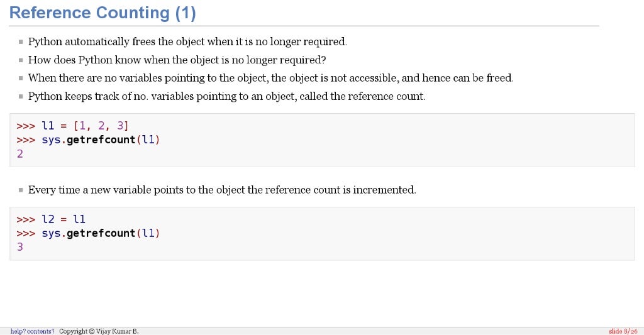Open the contents? link in footer
644x335 pixels.
(x=41, y=331)
